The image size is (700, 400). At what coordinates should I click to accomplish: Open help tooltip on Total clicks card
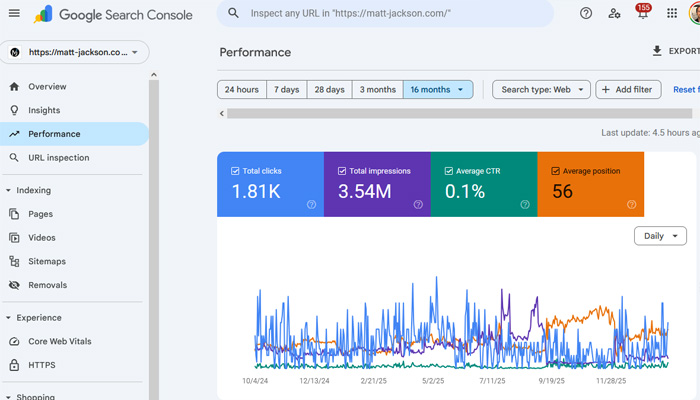pos(311,204)
